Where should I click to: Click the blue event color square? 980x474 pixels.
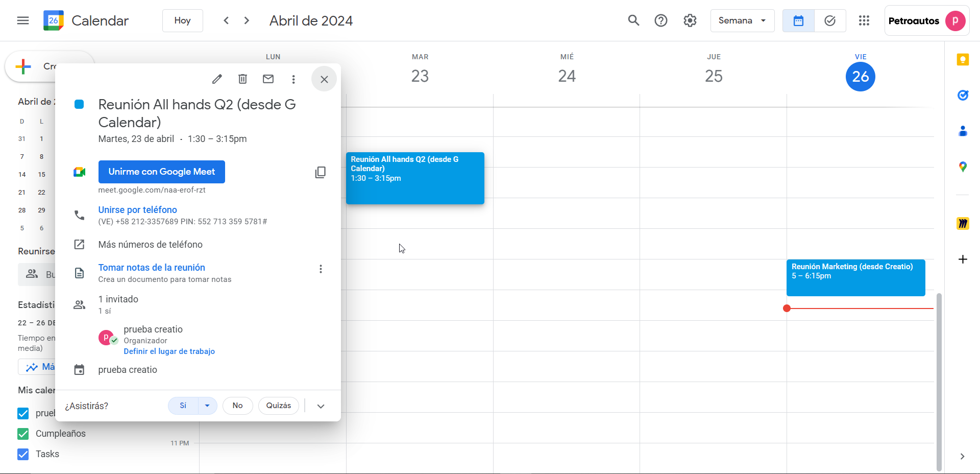pyautogui.click(x=79, y=104)
